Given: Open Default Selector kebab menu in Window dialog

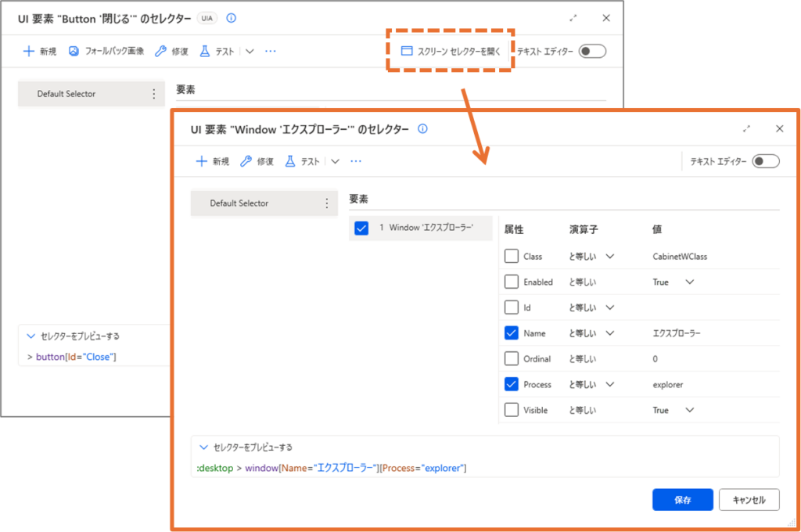Looking at the screenshot, I should click(327, 203).
